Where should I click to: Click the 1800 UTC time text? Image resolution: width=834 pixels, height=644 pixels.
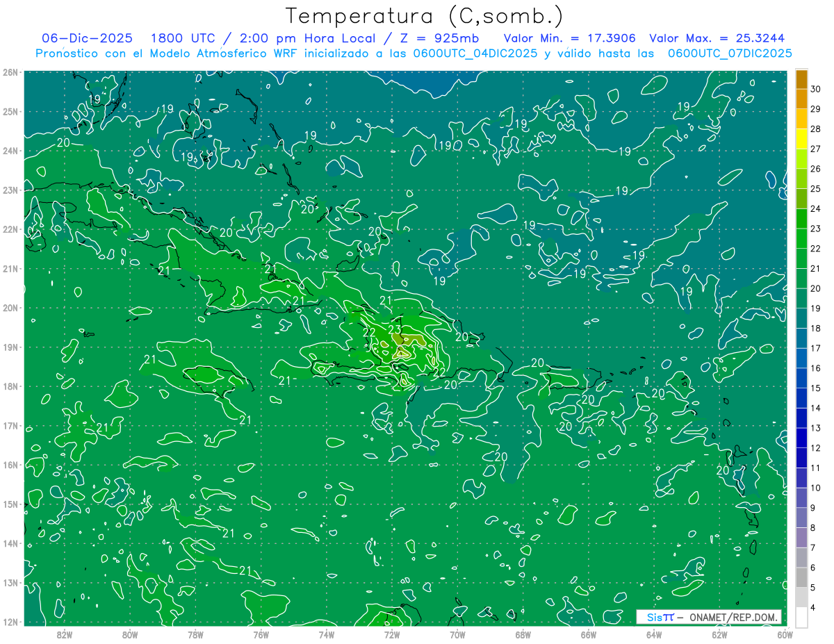click(182, 38)
